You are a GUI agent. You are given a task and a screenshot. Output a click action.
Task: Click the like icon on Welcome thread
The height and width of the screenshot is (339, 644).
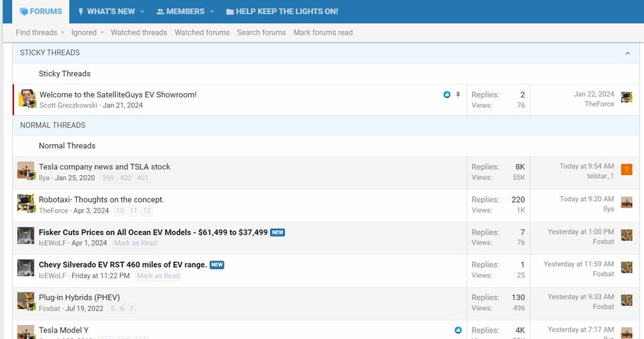447,95
